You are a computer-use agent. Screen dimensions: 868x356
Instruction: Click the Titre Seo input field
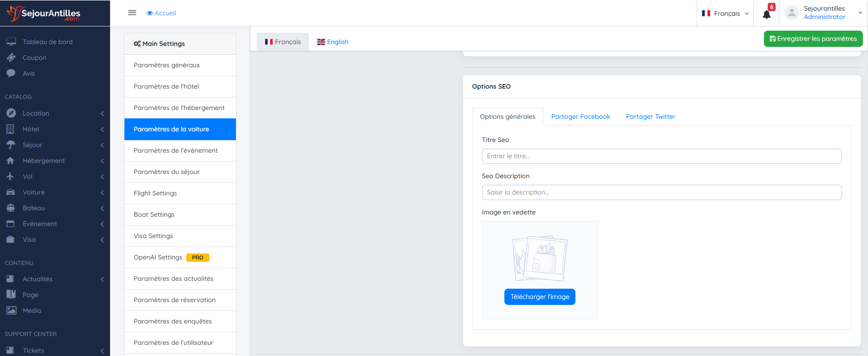point(661,156)
